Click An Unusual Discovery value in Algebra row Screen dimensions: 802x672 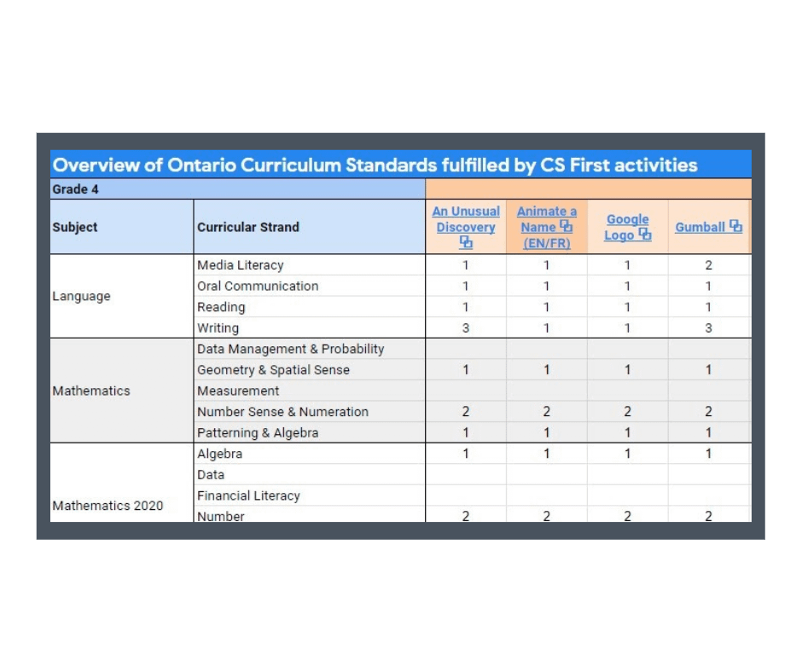coord(466,454)
